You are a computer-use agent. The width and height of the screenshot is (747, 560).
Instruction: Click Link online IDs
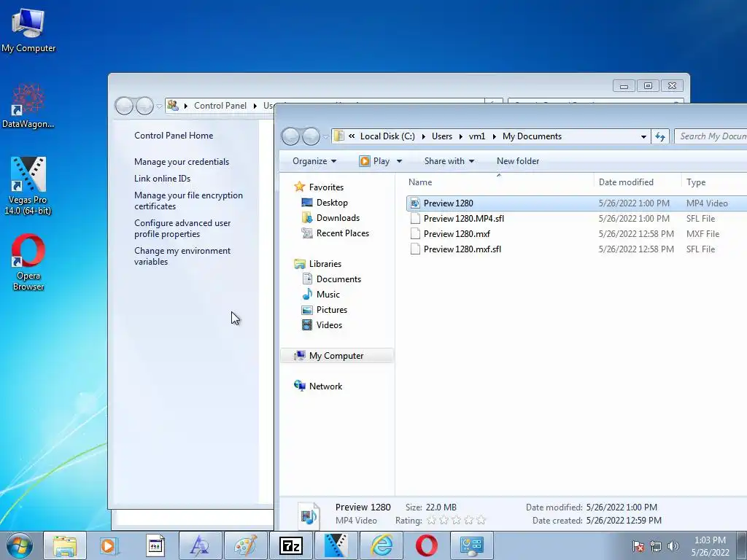pos(163,179)
